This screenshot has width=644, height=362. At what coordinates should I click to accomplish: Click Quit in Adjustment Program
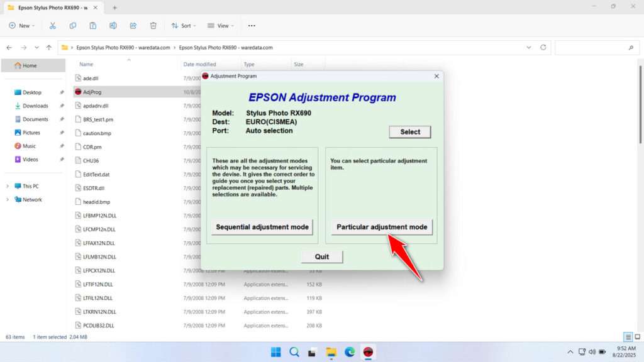click(321, 256)
